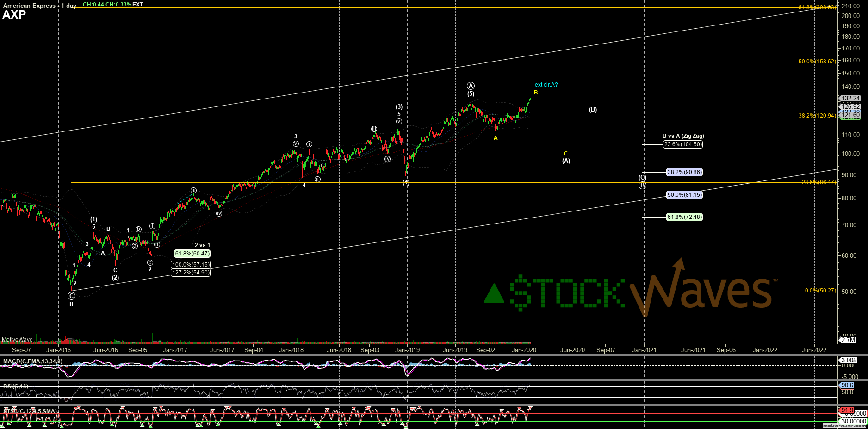
Task: Click the II wave label at the 2016 low
Action: (71, 304)
